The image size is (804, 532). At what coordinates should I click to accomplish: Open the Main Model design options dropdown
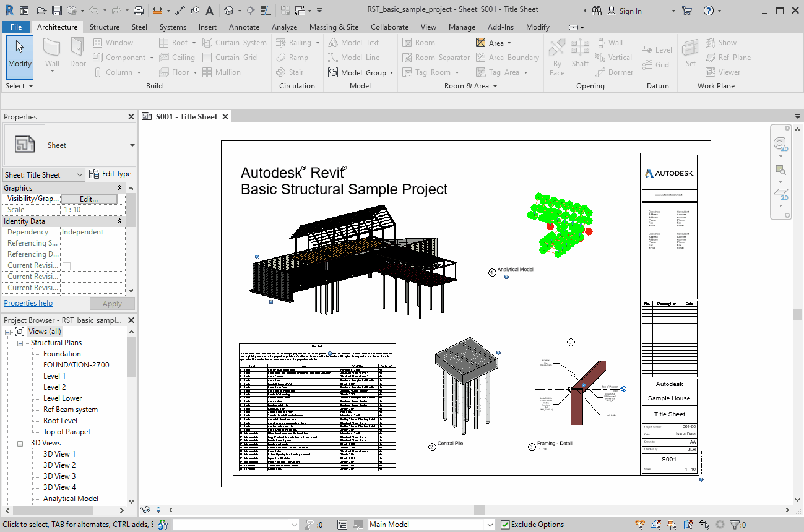pyautogui.click(x=431, y=525)
